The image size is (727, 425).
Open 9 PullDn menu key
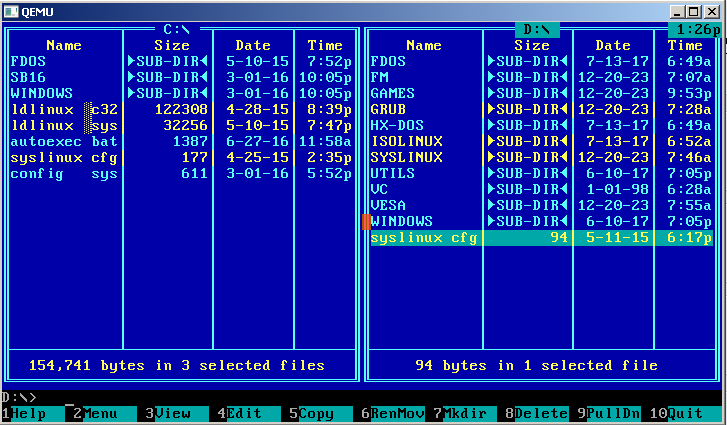609,413
